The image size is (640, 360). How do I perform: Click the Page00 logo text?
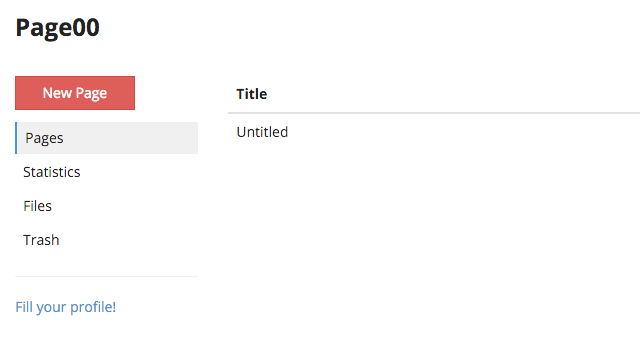[x=58, y=28]
